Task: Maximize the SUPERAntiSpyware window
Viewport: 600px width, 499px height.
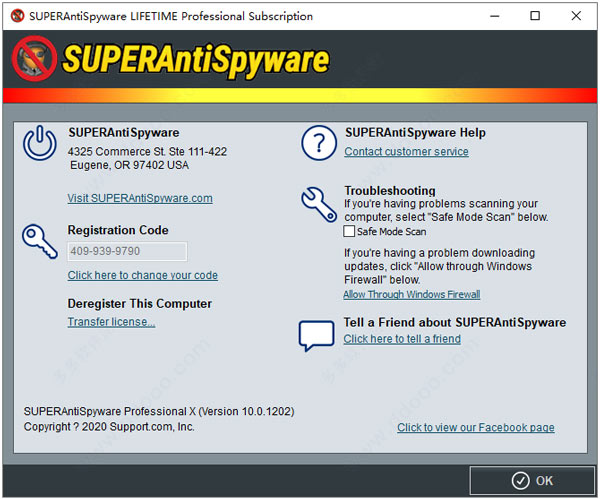Action: 535,16
